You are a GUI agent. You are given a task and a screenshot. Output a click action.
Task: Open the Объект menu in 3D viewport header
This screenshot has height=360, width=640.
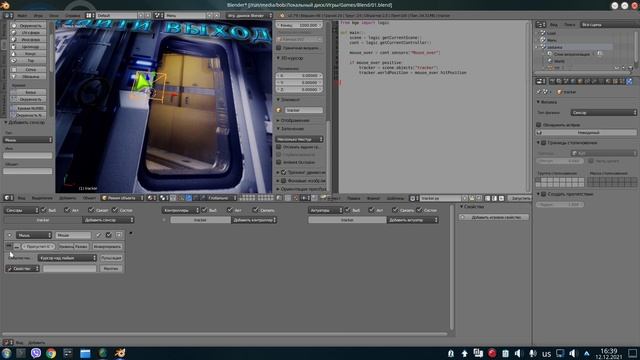click(x=89, y=198)
